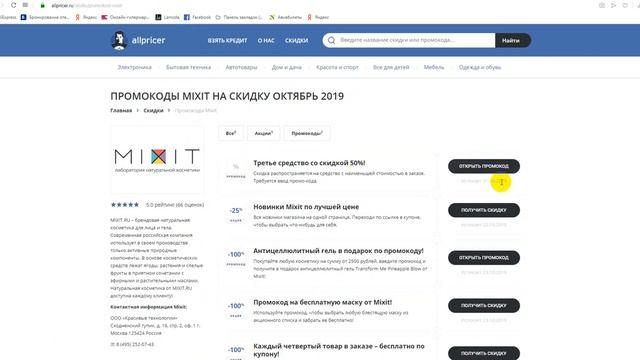
Task: Open the Красота и спорт category
Action: [337, 67]
